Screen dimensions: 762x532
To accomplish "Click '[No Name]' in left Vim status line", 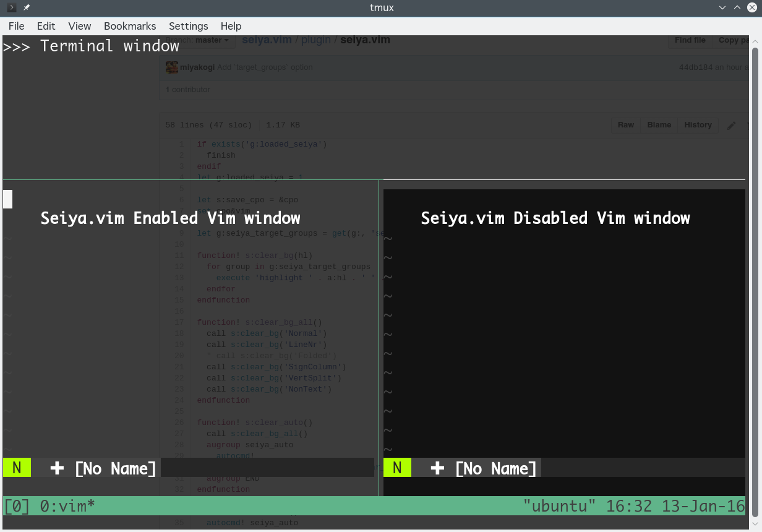I will click(x=116, y=468).
